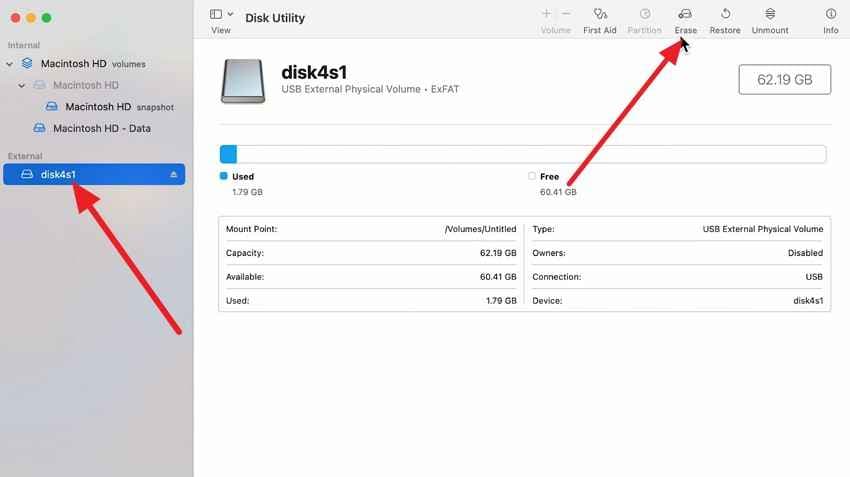Click the Mount Point value /Volumes/Untitled
Viewport: 850px width, 477px height.
tap(480, 229)
